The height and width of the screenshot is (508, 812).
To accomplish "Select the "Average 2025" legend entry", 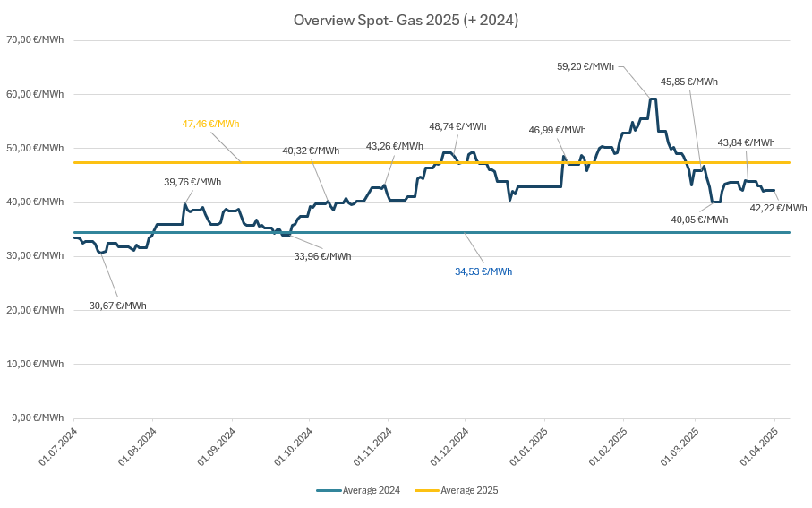I will pos(468,490).
